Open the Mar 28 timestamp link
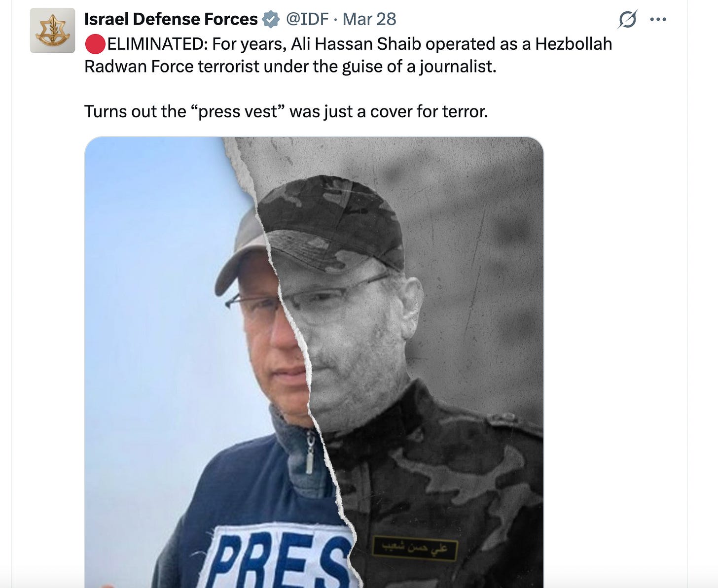This screenshot has width=718, height=588. pyautogui.click(x=369, y=19)
